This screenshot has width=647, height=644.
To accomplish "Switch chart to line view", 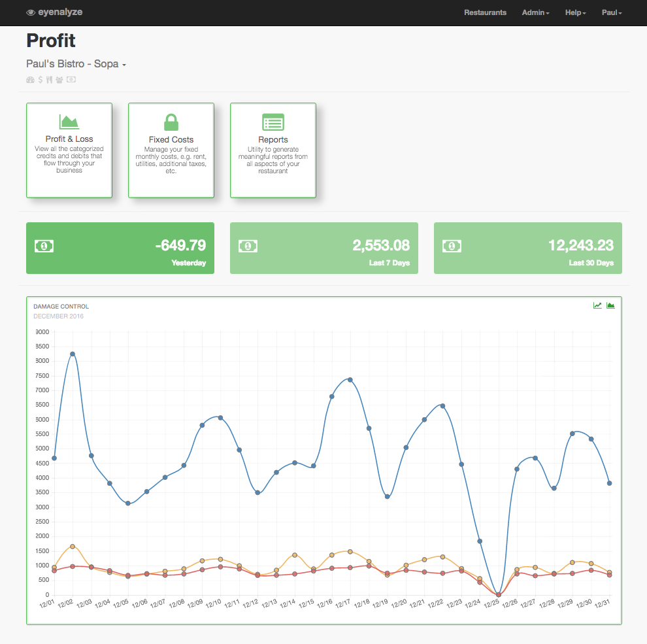I will [x=597, y=305].
